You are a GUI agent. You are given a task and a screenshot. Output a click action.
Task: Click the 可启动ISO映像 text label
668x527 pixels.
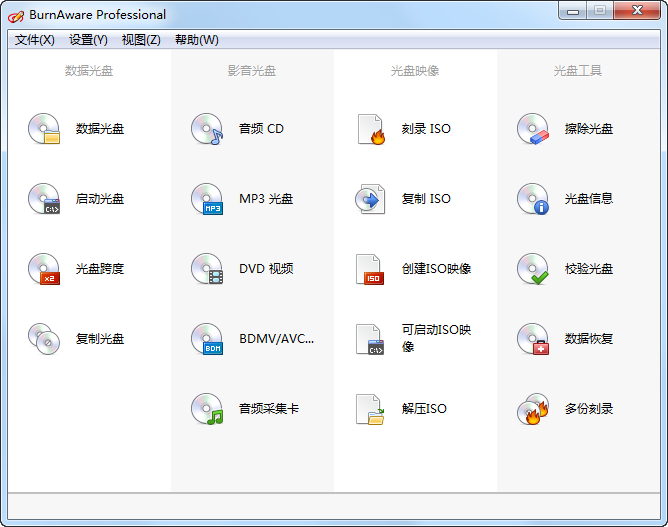point(436,338)
